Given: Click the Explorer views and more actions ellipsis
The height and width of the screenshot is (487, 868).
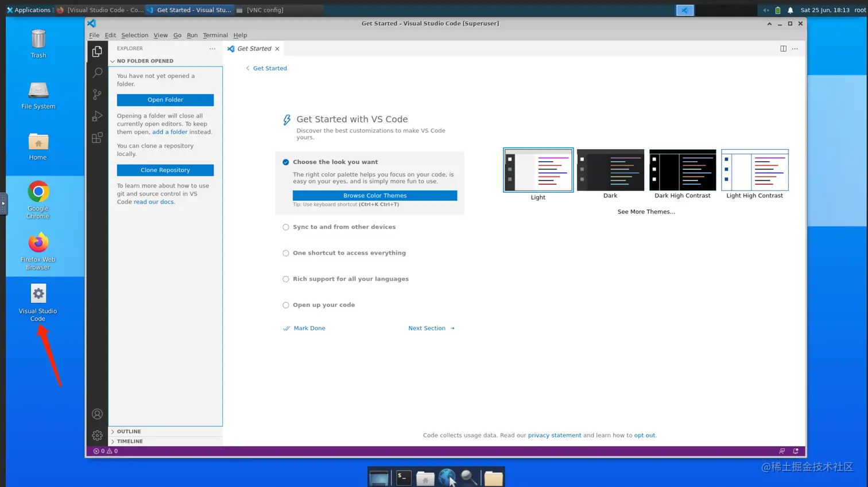Looking at the screenshot, I should pos(212,49).
